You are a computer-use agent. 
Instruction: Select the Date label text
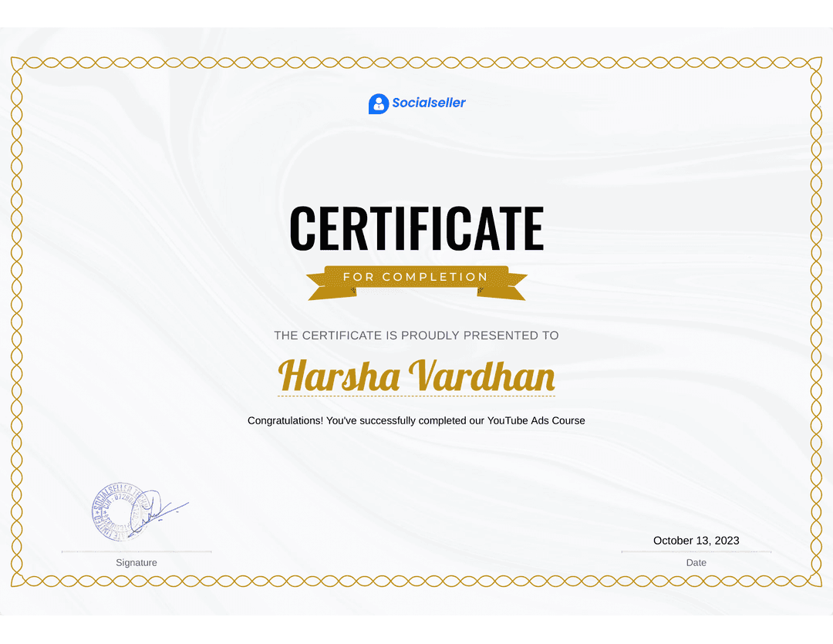696,562
